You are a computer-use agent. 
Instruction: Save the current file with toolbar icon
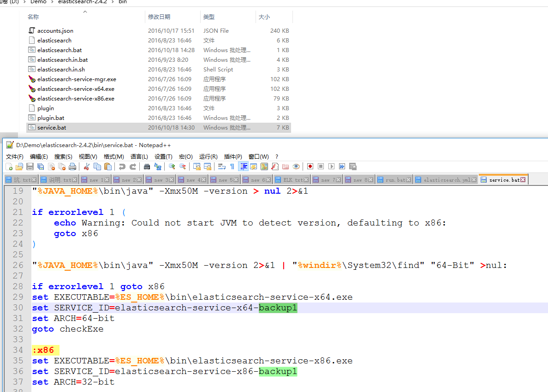[x=30, y=166]
